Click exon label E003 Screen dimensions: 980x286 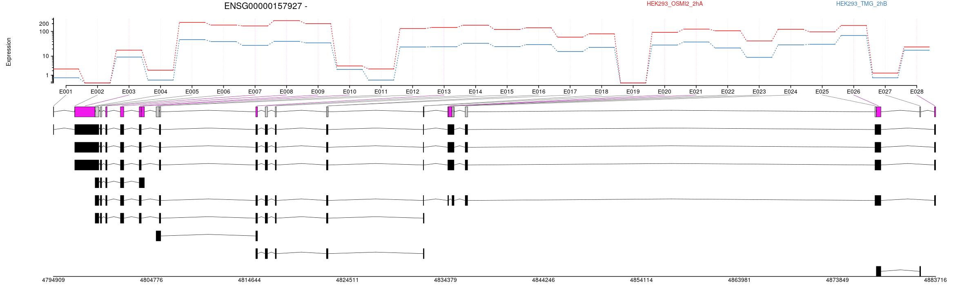click(129, 92)
